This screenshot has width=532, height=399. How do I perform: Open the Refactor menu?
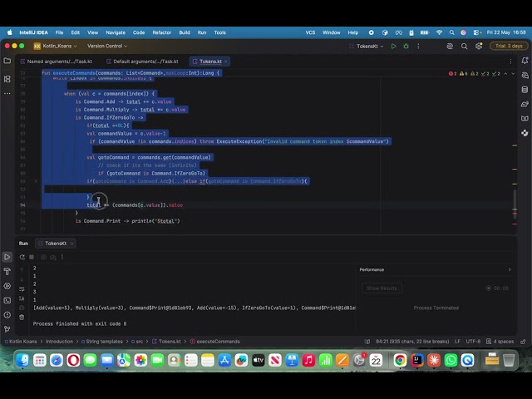(162, 32)
